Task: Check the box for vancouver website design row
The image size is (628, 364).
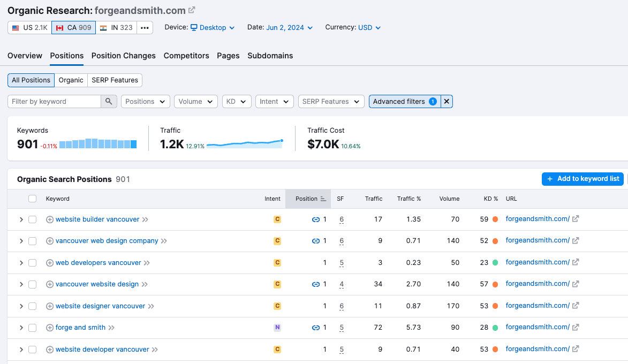Action: [x=32, y=285]
